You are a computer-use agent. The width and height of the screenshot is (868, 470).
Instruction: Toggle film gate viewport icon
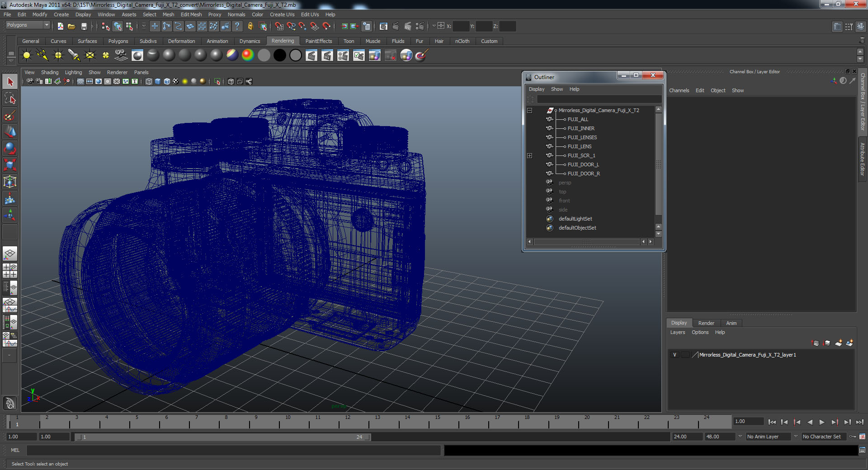tap(90, 81)
